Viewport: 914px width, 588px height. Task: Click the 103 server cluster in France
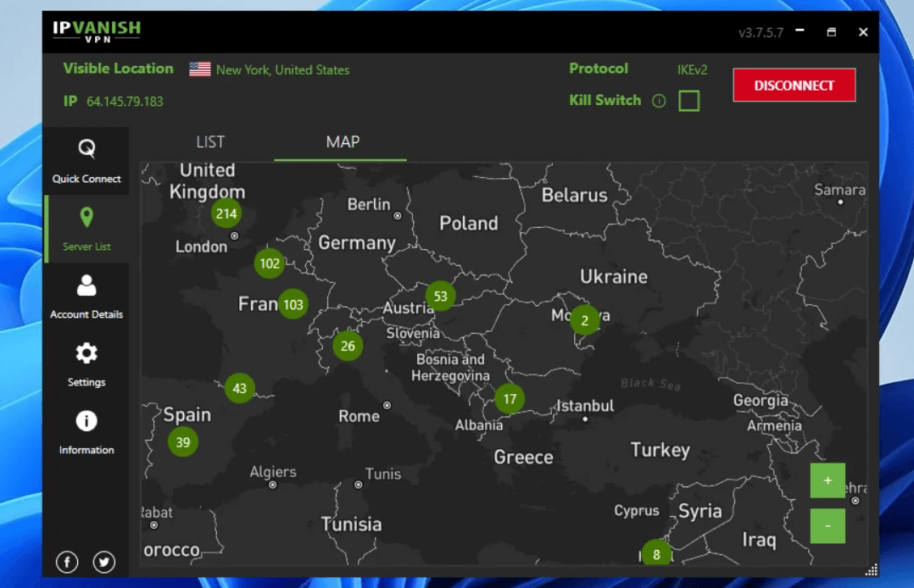293,304
